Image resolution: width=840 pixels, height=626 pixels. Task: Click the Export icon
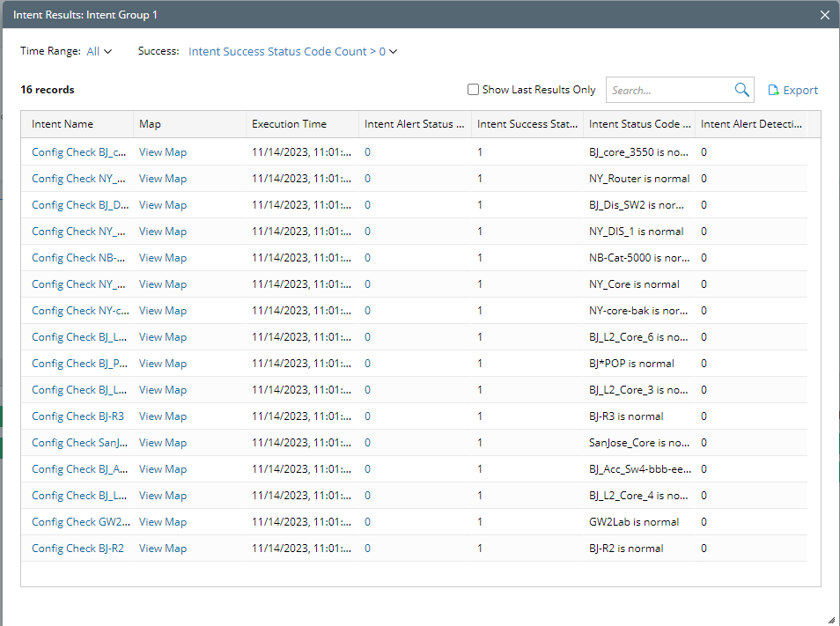coord(773,90)
